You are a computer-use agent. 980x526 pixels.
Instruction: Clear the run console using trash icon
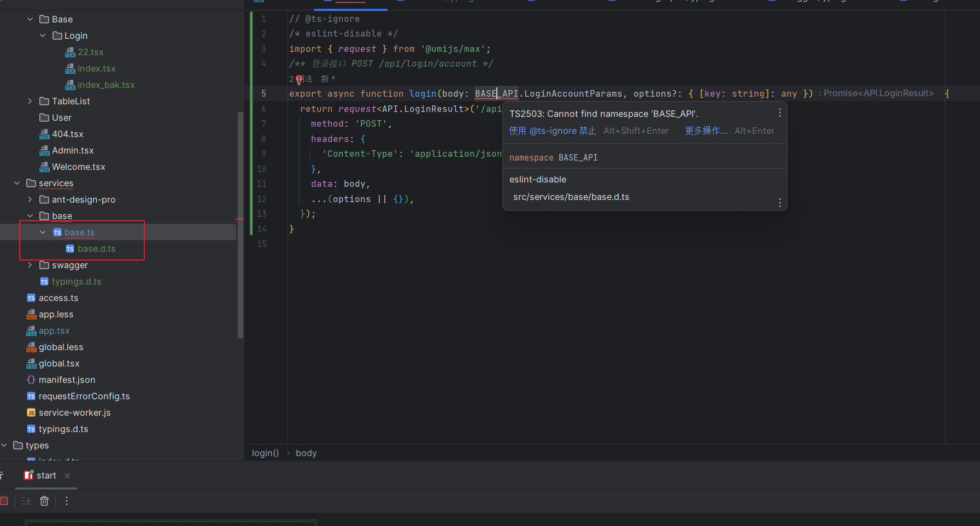(44, 501)
